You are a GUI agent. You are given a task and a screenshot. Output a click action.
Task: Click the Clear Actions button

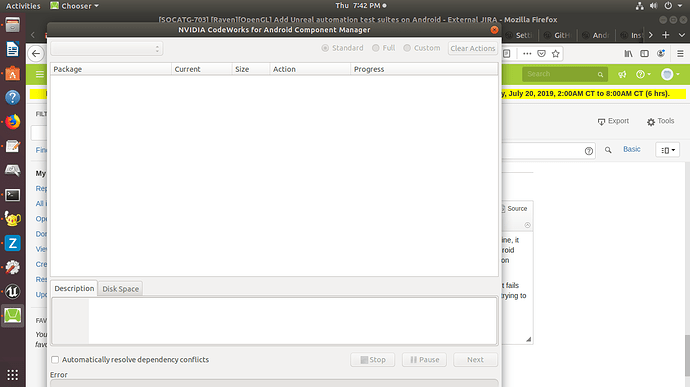[473, 48]
